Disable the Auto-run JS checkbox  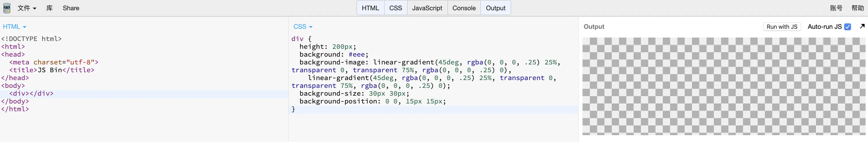point(847,27)
